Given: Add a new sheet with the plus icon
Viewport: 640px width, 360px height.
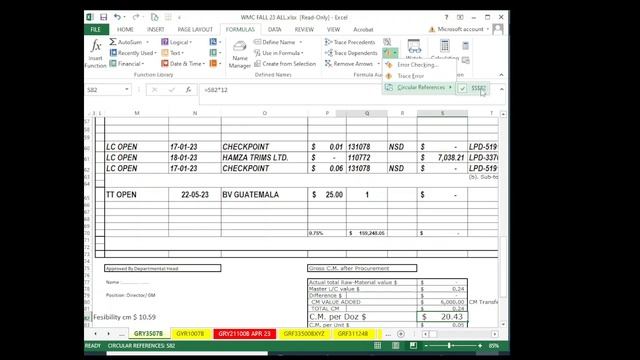Looking at the screenshot, I should (x=401, y=334).
